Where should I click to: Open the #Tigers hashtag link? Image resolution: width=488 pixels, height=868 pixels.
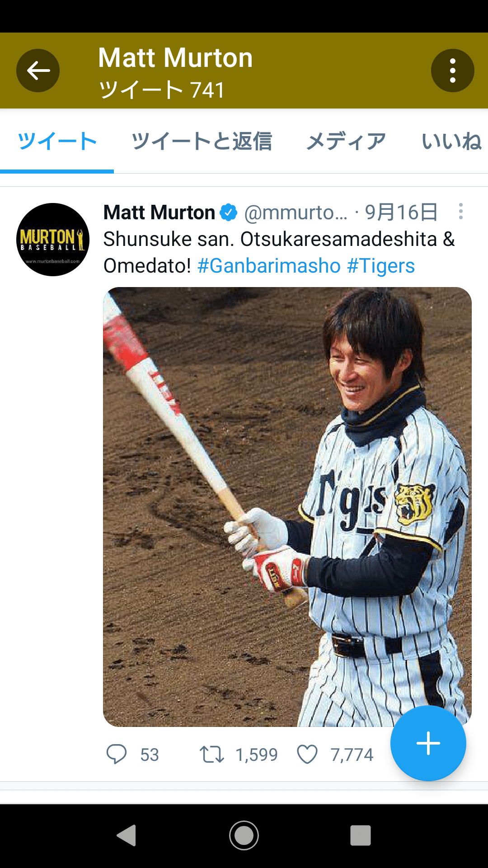pos(381,266)
